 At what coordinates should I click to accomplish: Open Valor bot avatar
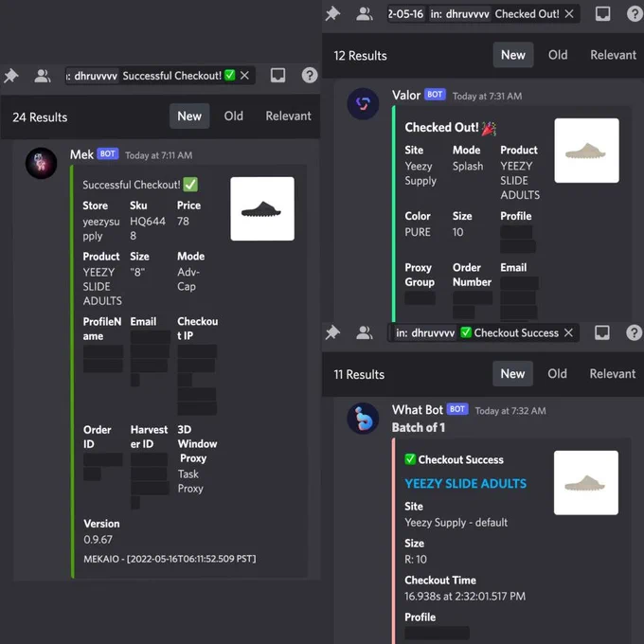point(363,103)
